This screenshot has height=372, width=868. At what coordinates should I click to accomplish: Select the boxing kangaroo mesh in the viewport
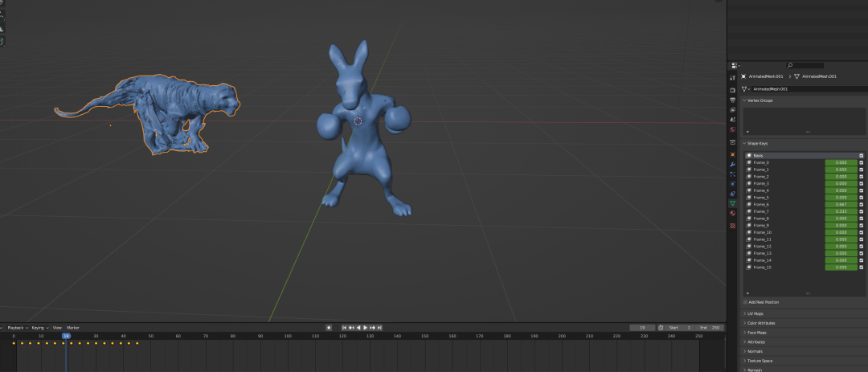[362, 138]
